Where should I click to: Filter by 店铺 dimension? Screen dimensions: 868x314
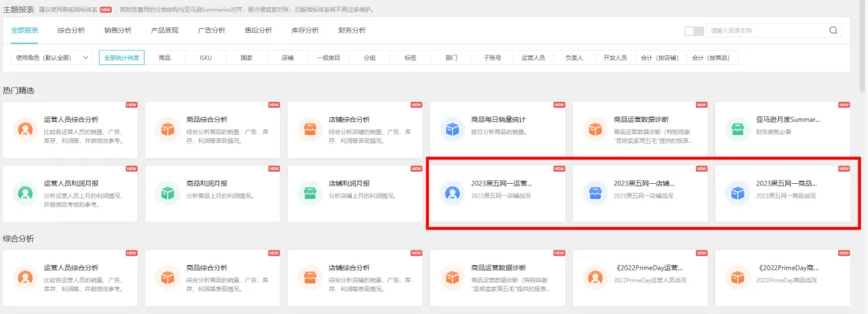pos(287,58)
